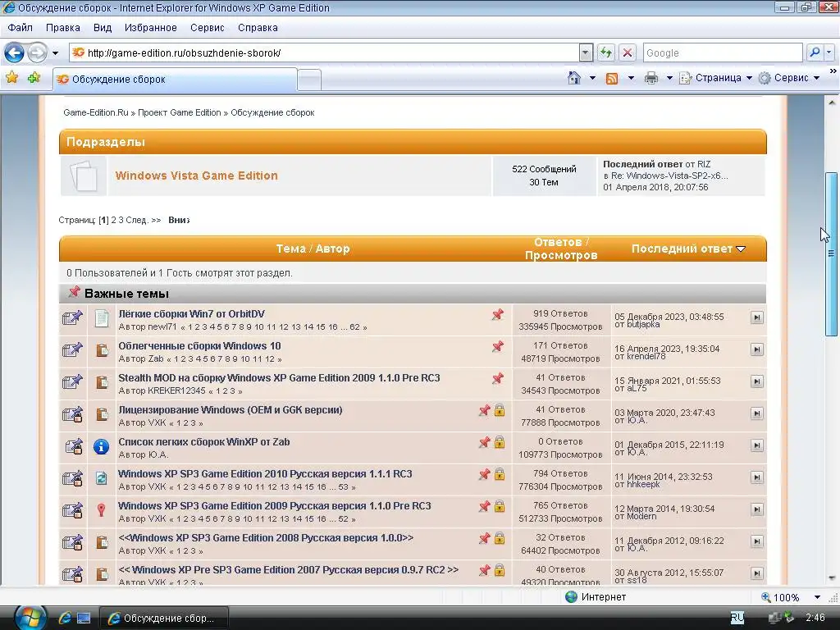This screenshot has height=630, width=840.
Task: Go to last post in 2010 Русская версия topic
Action: pyautogui.click(x=756, y=477)
